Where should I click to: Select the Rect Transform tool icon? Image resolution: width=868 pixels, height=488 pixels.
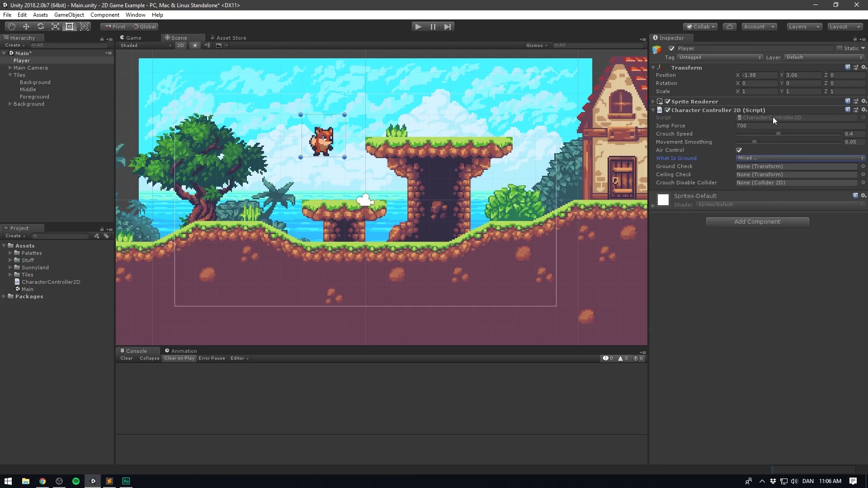[70, 26]
